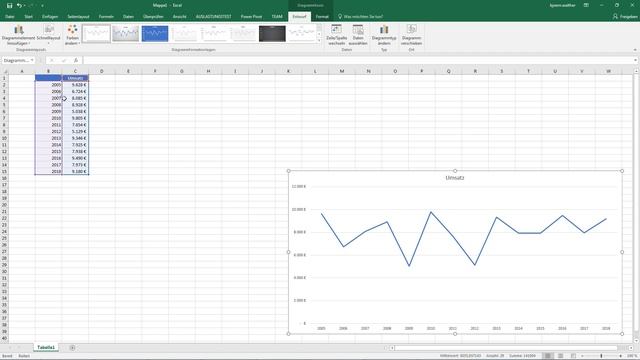Click the select-all corner of the sheet
Screen dimensions: 640x360
coord(4,71)
